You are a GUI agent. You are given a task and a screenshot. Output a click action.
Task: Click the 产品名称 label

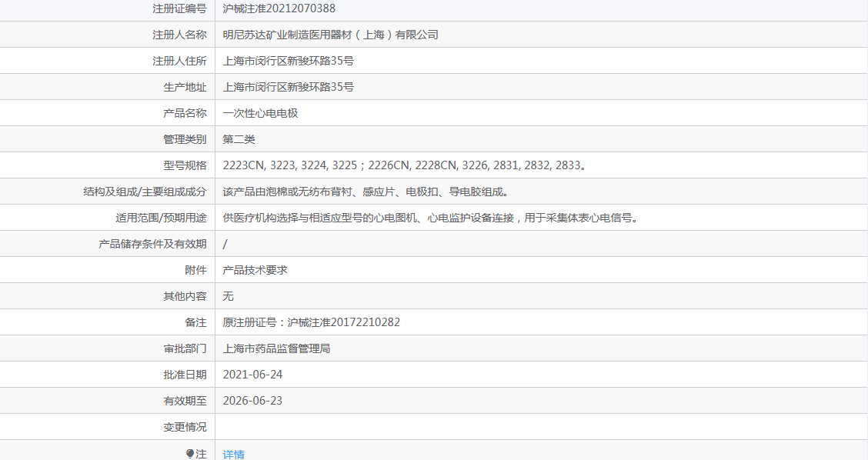[x=185, y=113]
